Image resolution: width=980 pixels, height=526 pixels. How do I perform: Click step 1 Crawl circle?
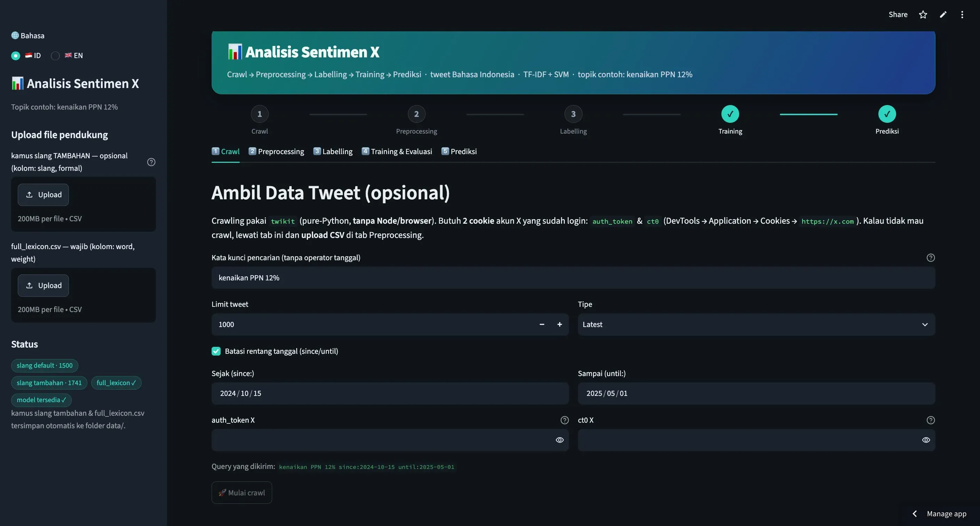[260, 114]
